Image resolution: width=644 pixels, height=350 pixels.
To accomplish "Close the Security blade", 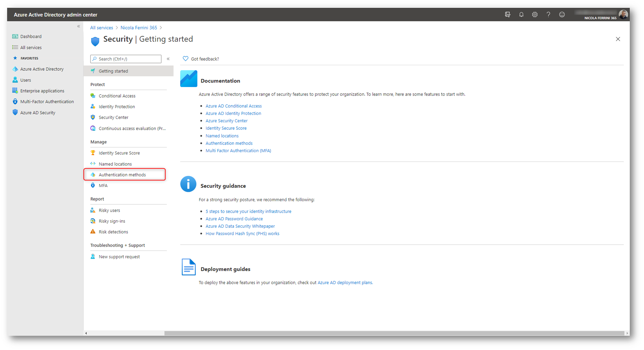I will tap(618, 39).
